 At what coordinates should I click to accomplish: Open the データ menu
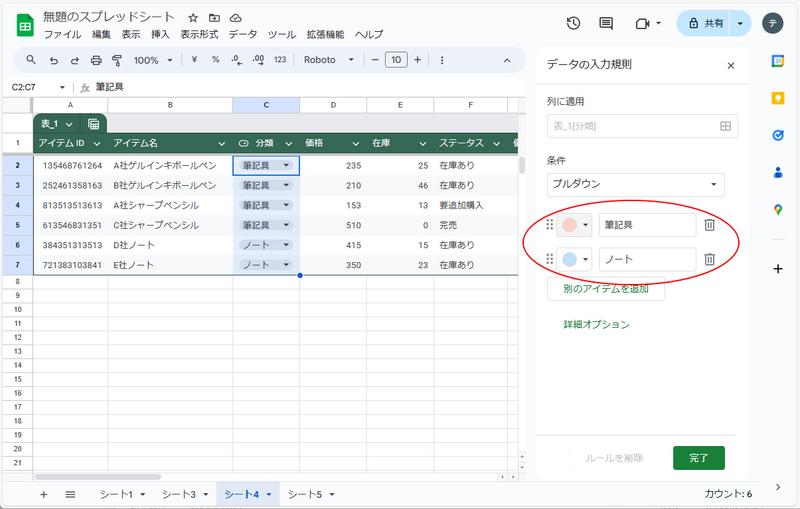[x=242, y=35]
